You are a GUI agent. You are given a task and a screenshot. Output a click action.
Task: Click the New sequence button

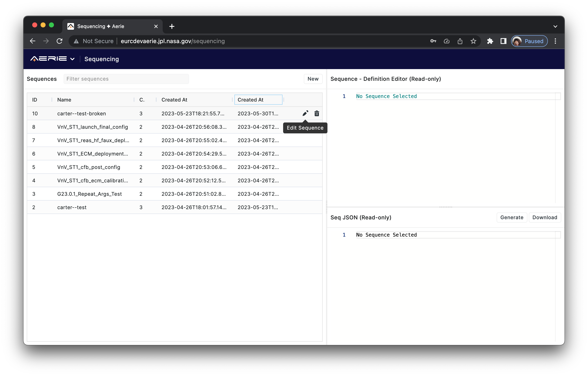coord(313,79)
